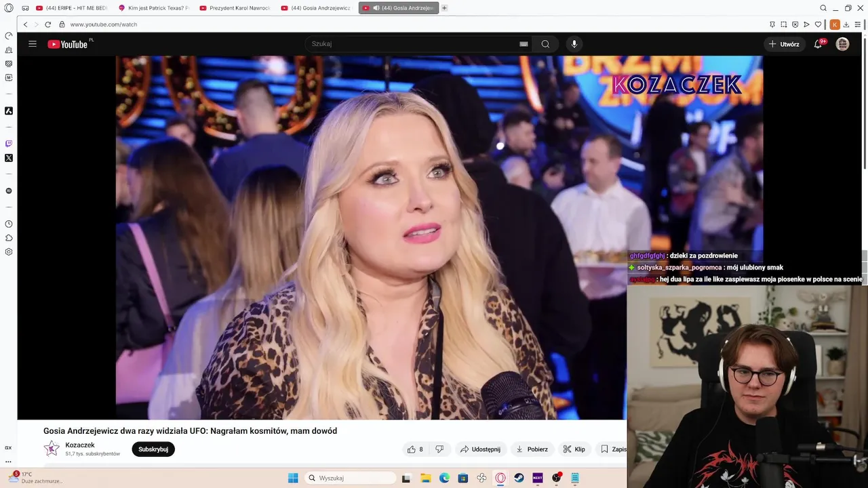Image resolution: width=868 pixels, height=488 pixels.
Task: Go back to previous page
Action: 26,24
